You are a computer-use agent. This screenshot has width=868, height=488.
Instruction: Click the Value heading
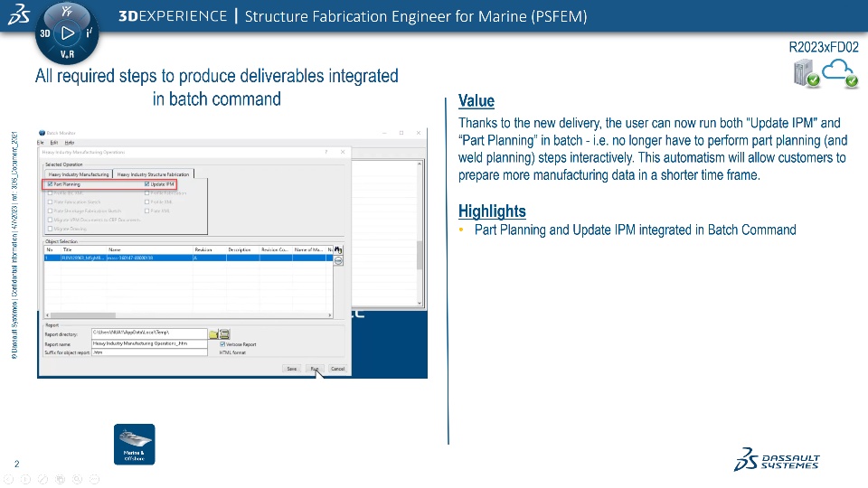click(476, 100)
